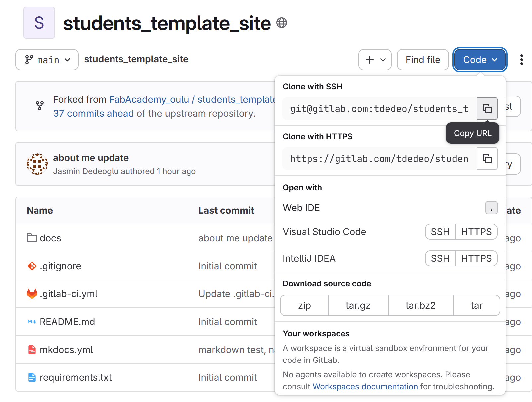Open the mkdocs.yml file
The height and width of the screenshot is (402, 532).
click(66, 350)
